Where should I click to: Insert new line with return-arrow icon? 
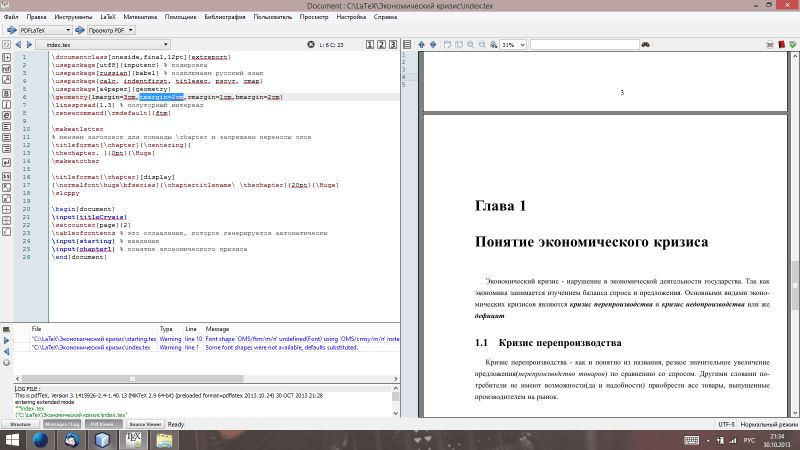click(x=6, y=162)
